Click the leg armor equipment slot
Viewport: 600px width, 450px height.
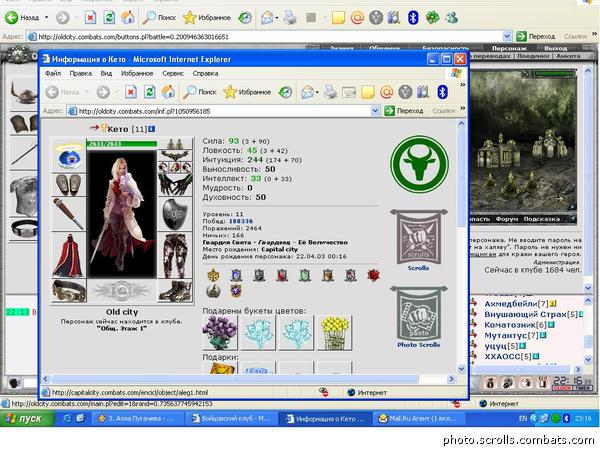(x=175, y=255)
